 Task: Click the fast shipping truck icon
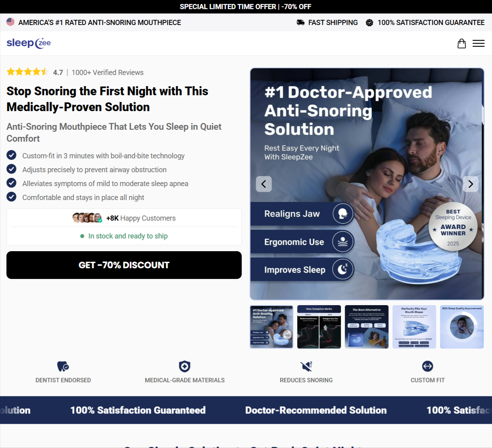point(300,23)
